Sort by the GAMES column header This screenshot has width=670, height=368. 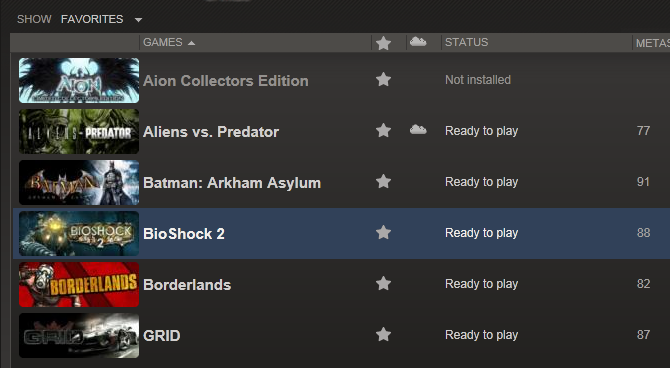(163, 42)
